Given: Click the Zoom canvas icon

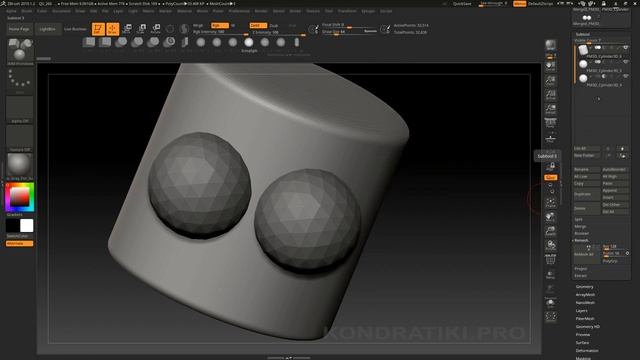Looking at the screenshot, I should coord(551,80).
